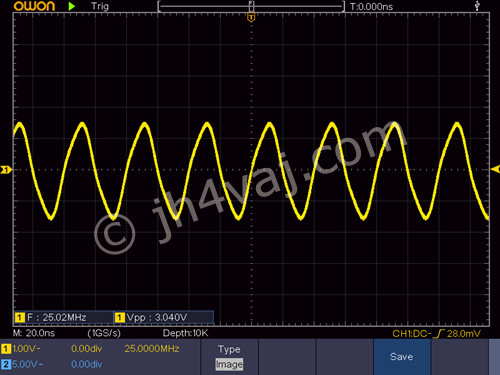500x375 pixels.
Task: Click the Vpp: 3.040V measurement box
Action: [164, 317]
